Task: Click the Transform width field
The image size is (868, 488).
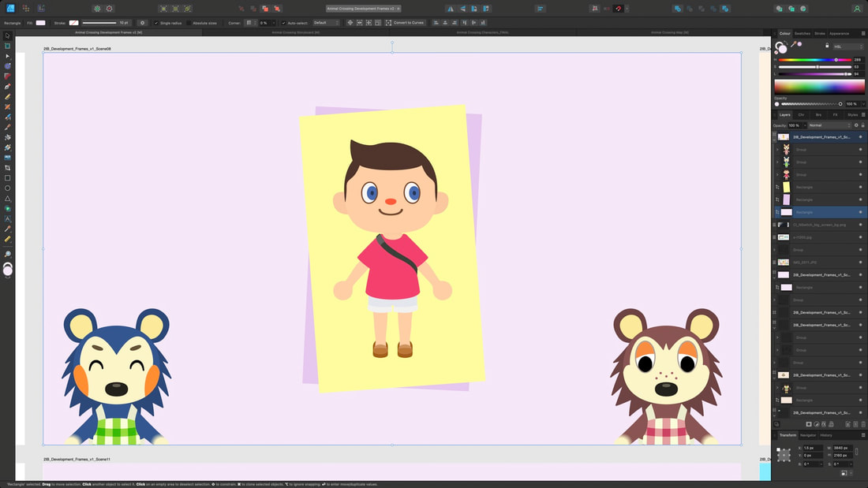Action: coord(841,448)
